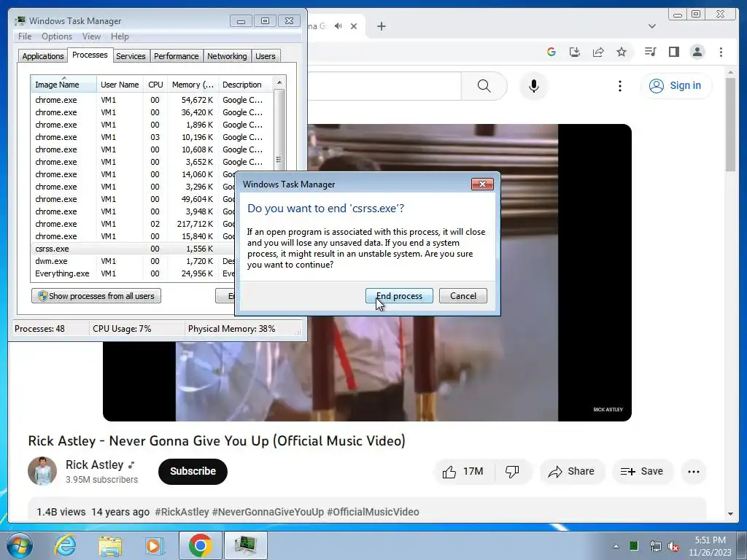The image size is (747, 560).
Task: Like the video with thumbs up
Action: click(x=463, y=472)
